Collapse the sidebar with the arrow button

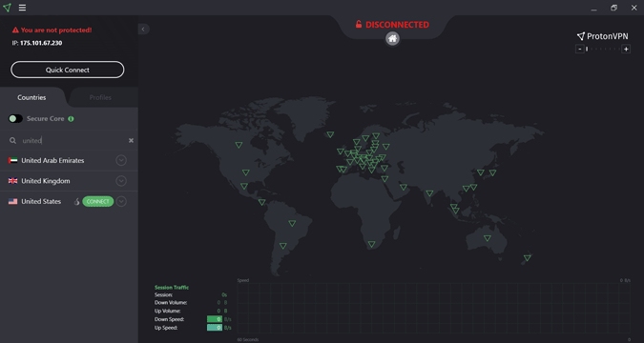[x=143, y=30]
